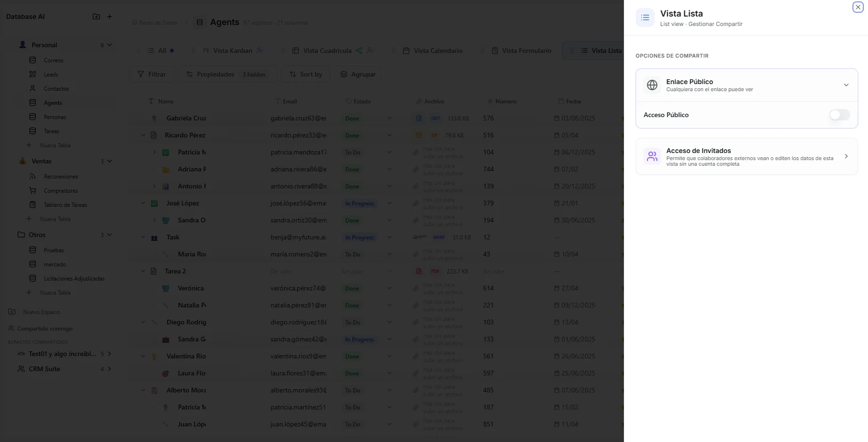Open the Acceso de Invitados chevron

pyautogui.click(x=846, y=156)
